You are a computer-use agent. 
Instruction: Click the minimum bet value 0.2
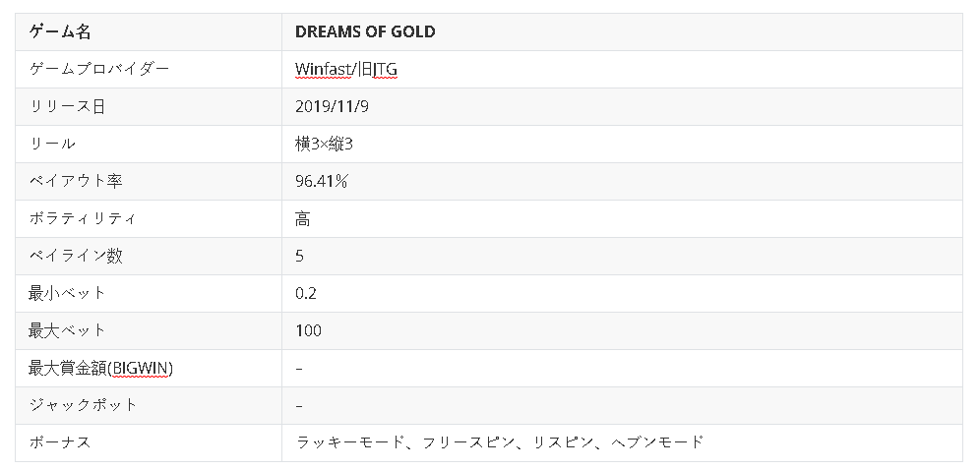click(306, 293)
